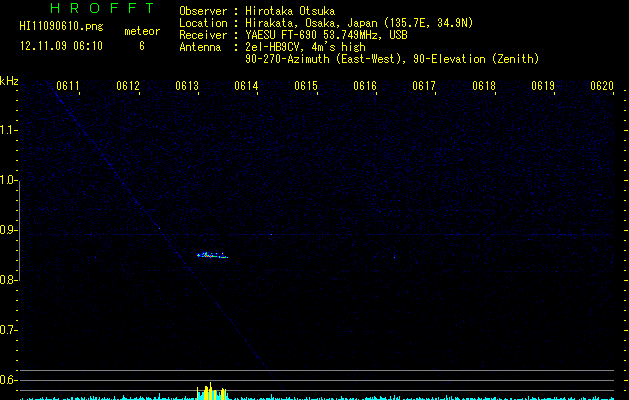The height and width of the screenshot is (400, 629).
Task: Click the Receiver YAESU FT-690 line
Action: point(293,35)
